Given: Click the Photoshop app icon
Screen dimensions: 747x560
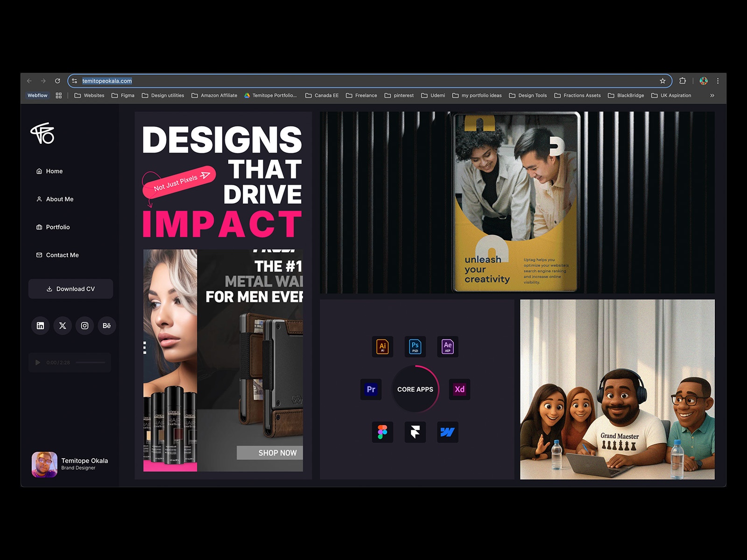Looking at the screenshot, I should click(x=415, y=346).
